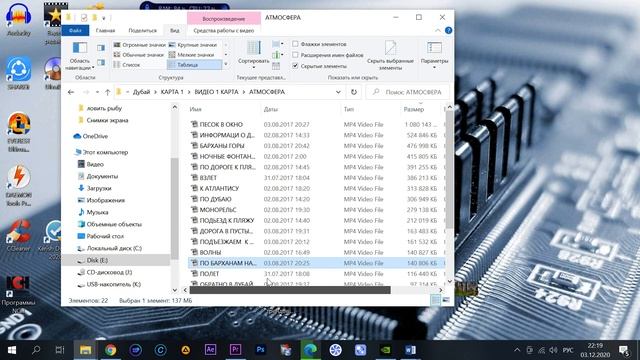Expand the layout gallery more arrow
Viewport: 640px width, 360px height.
(x=226, y=64)
